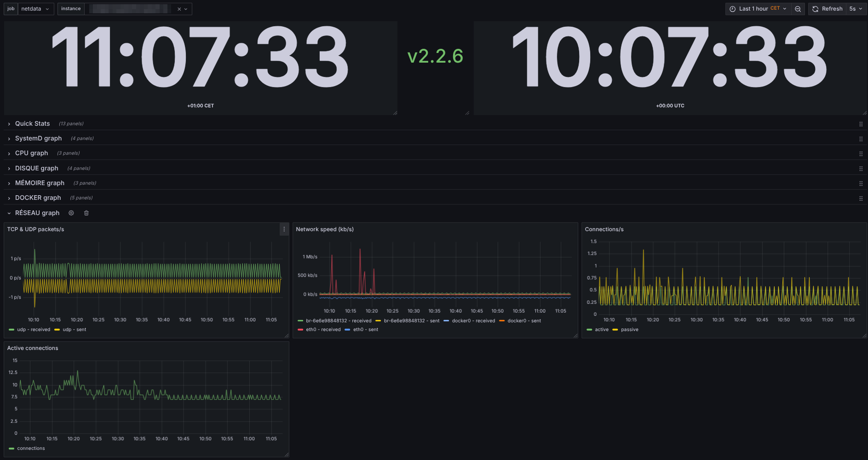Click the (13 panels) count beside Quick Stats
This screenshot has width=868, height=460.
click(71, 124)
